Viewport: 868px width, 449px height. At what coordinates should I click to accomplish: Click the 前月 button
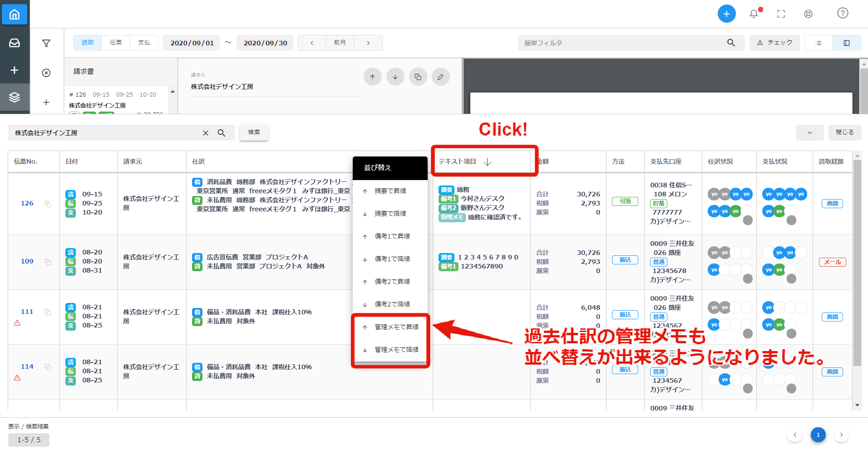point(340,43)
